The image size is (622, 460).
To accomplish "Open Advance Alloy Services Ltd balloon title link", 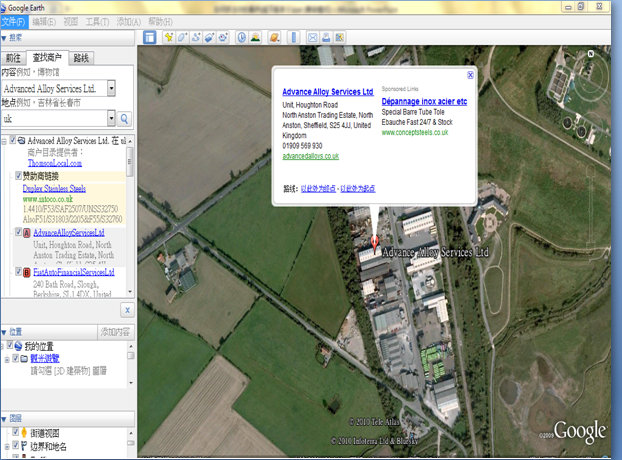I will pyautogui.click(x=328, y=92).
